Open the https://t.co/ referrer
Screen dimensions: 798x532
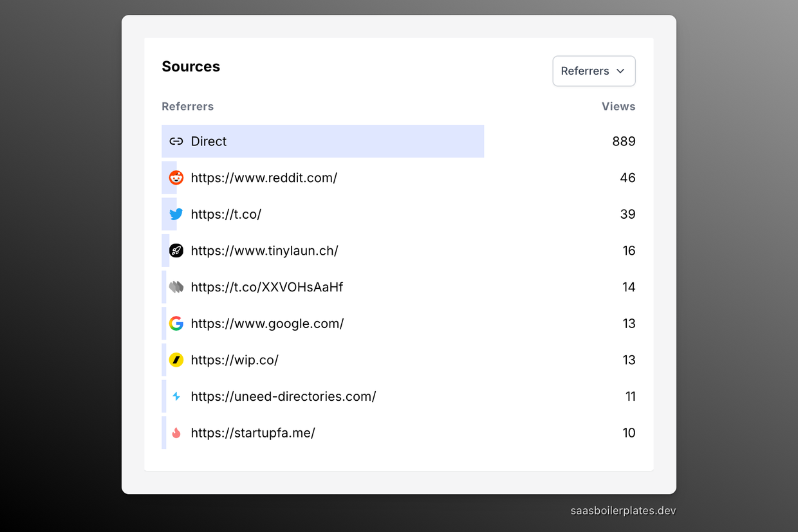[226, 214]
